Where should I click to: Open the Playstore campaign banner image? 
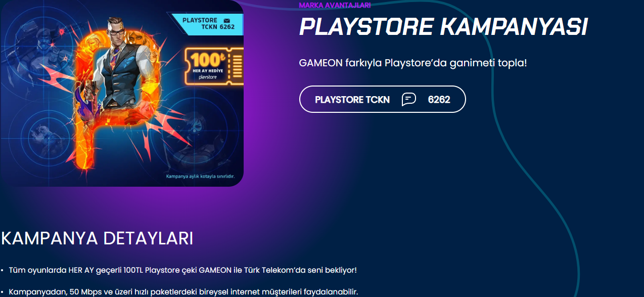121,93
